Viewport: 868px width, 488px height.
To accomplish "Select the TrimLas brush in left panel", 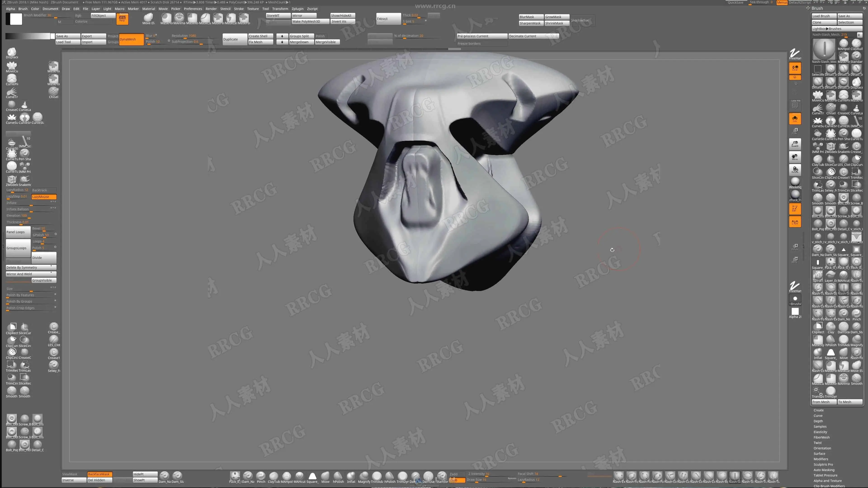I will [x=25, y=365].
